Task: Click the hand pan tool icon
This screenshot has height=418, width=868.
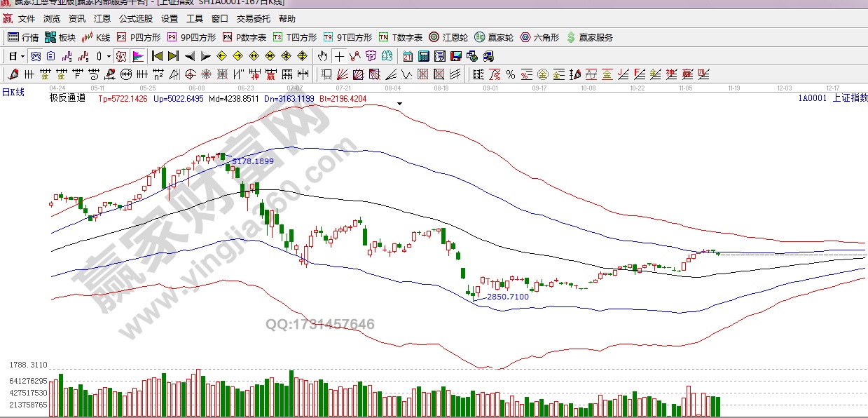Action: pos(322,56)
